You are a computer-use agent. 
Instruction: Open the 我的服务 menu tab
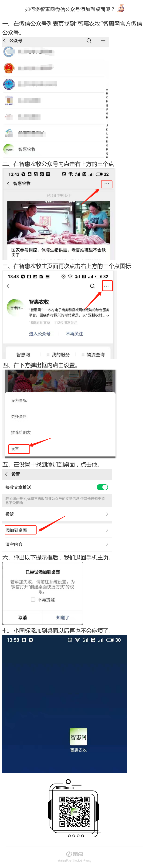click(x=58, y=354)
